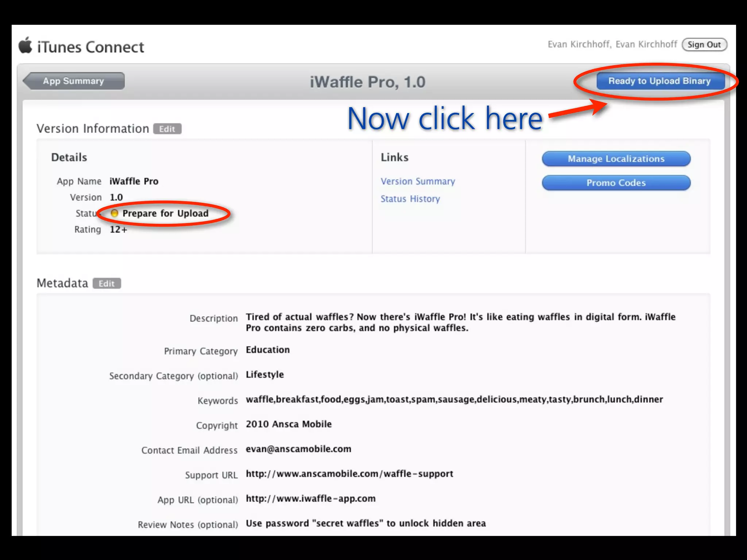Click the yellow status indicator dot
The width and height of the screenshot is (747, 560).
tap(115, 213)
